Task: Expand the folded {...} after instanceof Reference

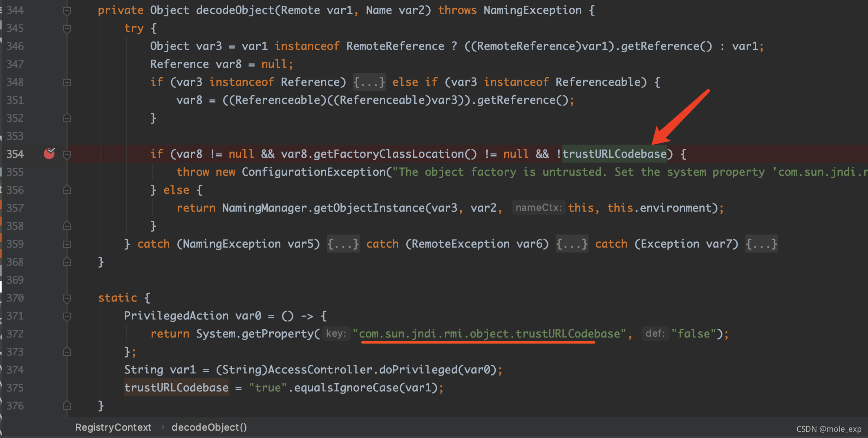Action: [x=369, y=82]
